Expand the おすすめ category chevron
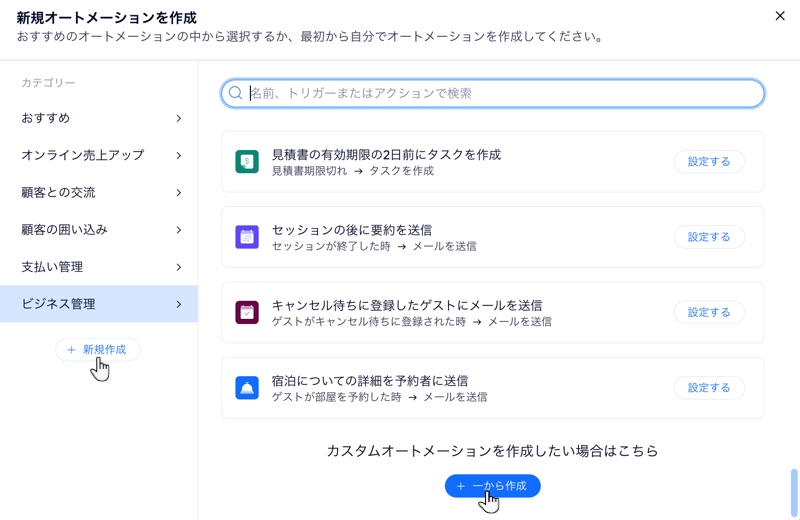 pyautogui.click(x=179, y=118)
